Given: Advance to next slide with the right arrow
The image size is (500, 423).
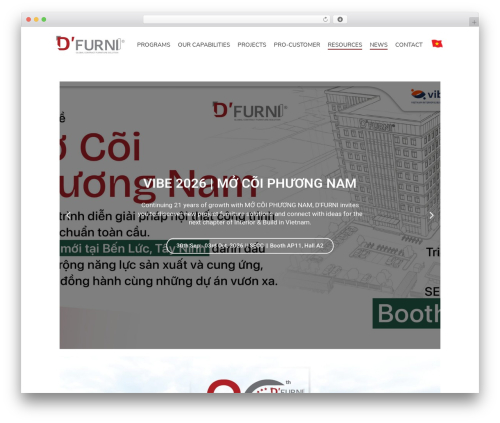Looking at the screenshot, I should coord(431,215).
